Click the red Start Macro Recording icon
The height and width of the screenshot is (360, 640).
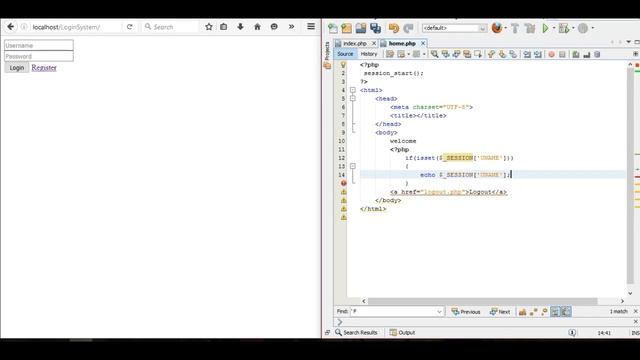tap(551, 54)
